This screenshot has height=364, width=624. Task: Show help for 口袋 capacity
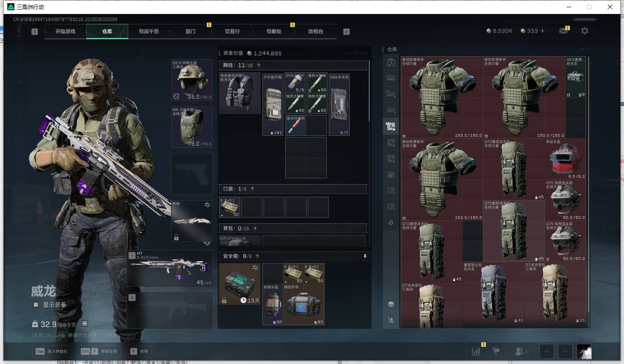(x=252, y=189)
